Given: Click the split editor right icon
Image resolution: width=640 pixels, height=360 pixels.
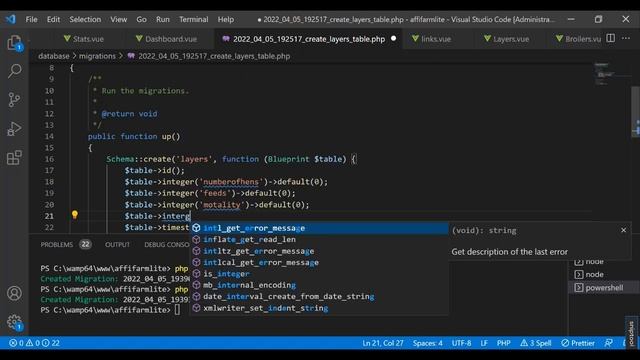Looking at the screenshot, I should (610, 38).
